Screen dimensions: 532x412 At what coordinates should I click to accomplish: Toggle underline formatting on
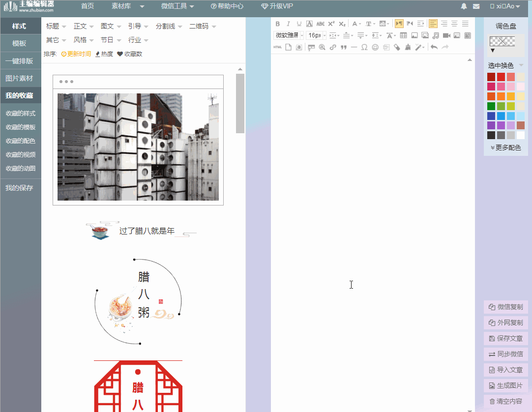coord(298,24)
